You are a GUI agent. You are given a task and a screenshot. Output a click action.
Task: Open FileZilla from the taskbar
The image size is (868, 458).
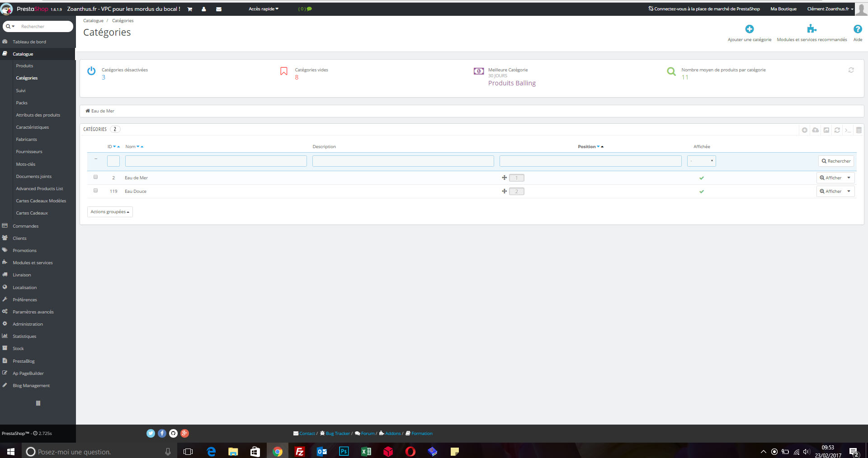[300, 451]
